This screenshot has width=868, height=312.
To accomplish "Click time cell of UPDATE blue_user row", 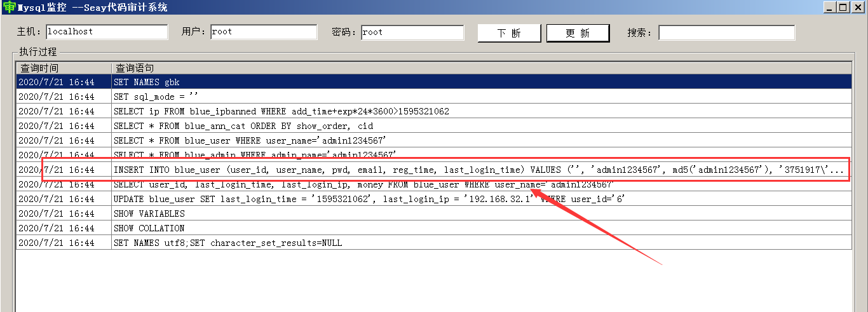I will tap(64, 199).
